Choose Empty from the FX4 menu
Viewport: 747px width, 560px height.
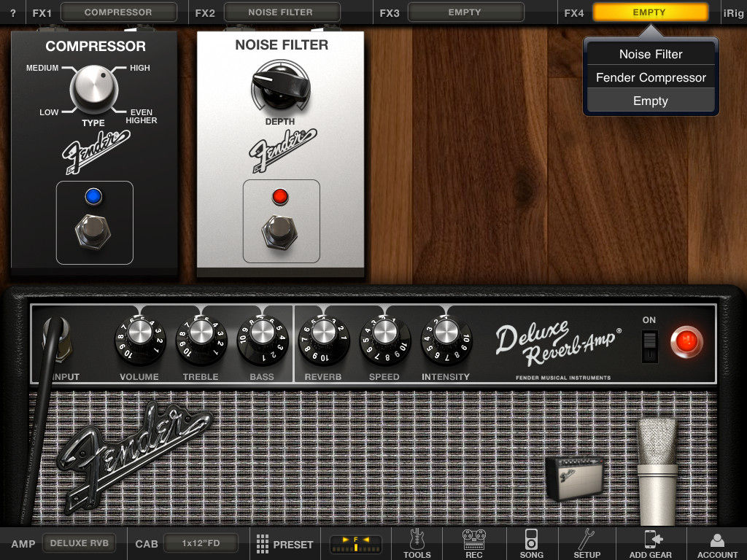[651, 101]
